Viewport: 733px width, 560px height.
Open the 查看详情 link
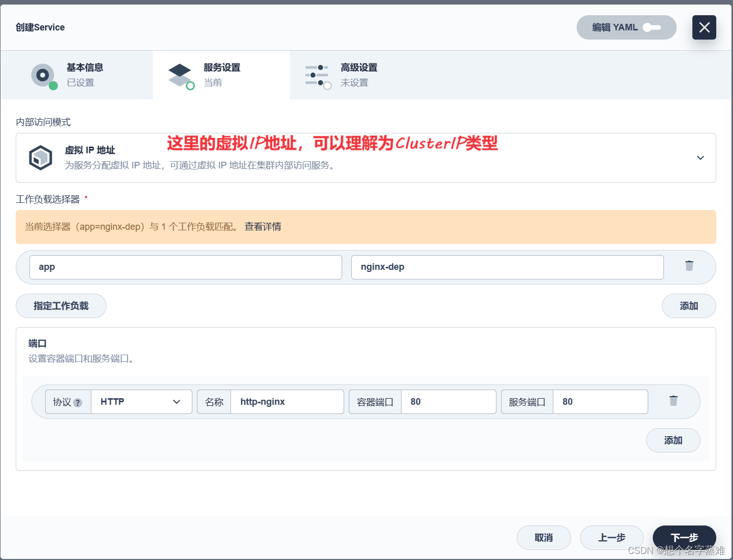263,227
